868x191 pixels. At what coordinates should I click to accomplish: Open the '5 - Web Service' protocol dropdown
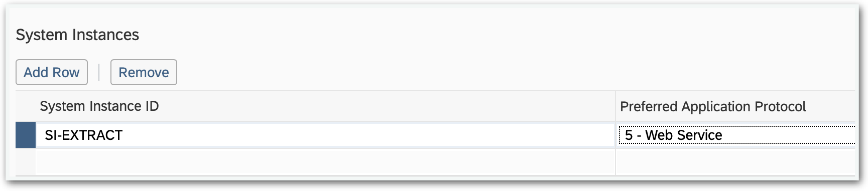point(736,135)
